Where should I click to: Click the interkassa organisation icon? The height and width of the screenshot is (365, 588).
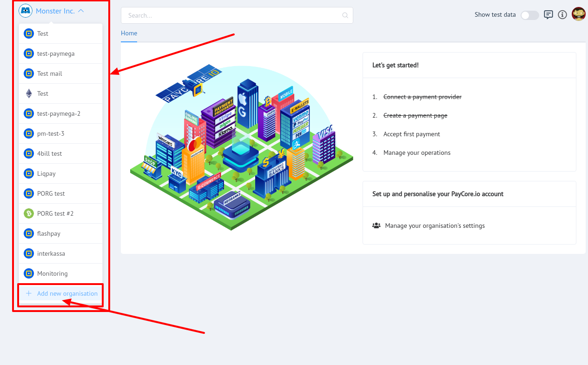[x=29, y=253]
